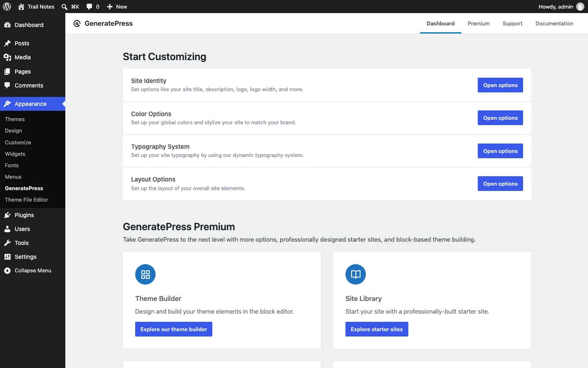Open the Support tab
This screenshot has width=588, height=368.
tap(512, 24)
